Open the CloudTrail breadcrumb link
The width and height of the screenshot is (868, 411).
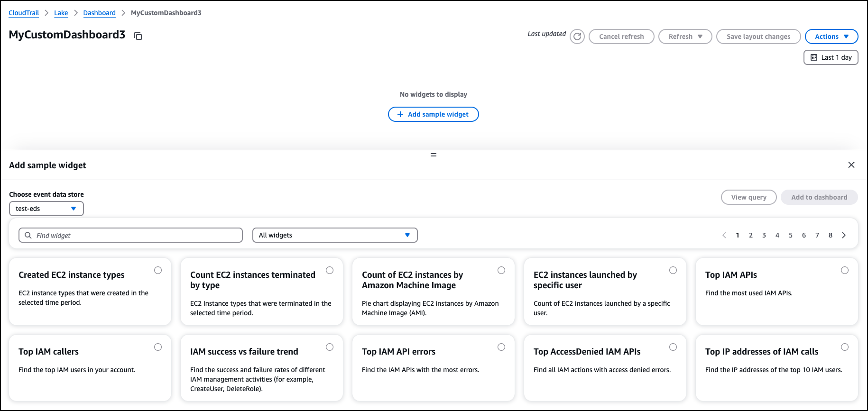[x=24, y=13]
